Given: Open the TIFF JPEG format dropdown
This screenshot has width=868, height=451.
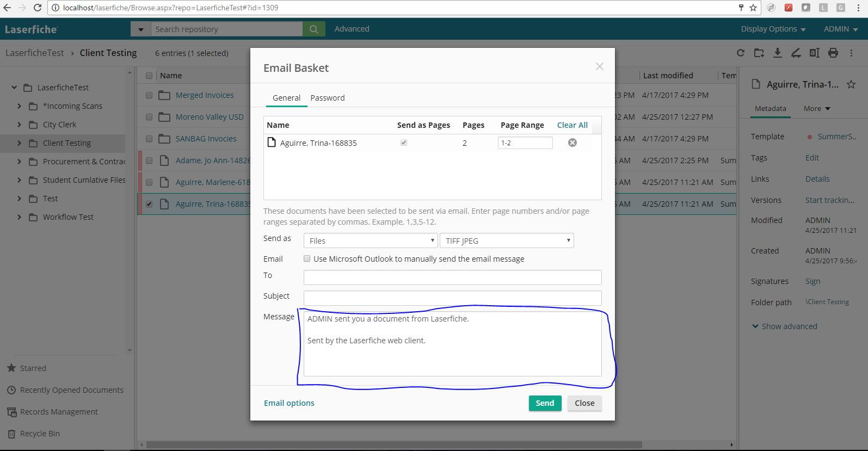Looking at the screenshot, I should (x=507, y=240).
